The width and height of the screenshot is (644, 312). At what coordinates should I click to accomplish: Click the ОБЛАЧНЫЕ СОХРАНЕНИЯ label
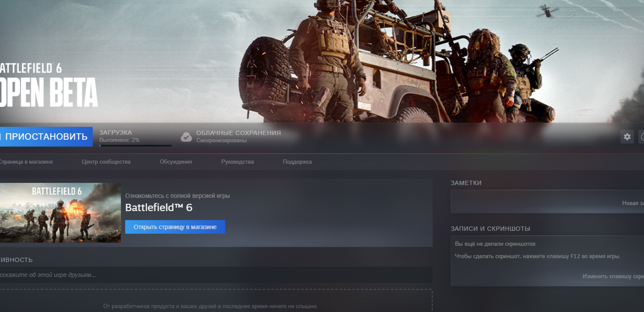tap(239, 133)
